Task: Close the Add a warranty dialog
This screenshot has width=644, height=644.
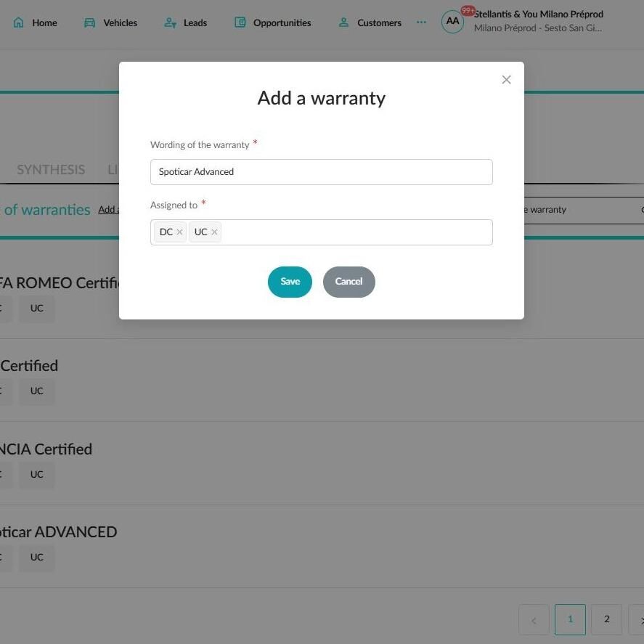Action: (506, 80)
